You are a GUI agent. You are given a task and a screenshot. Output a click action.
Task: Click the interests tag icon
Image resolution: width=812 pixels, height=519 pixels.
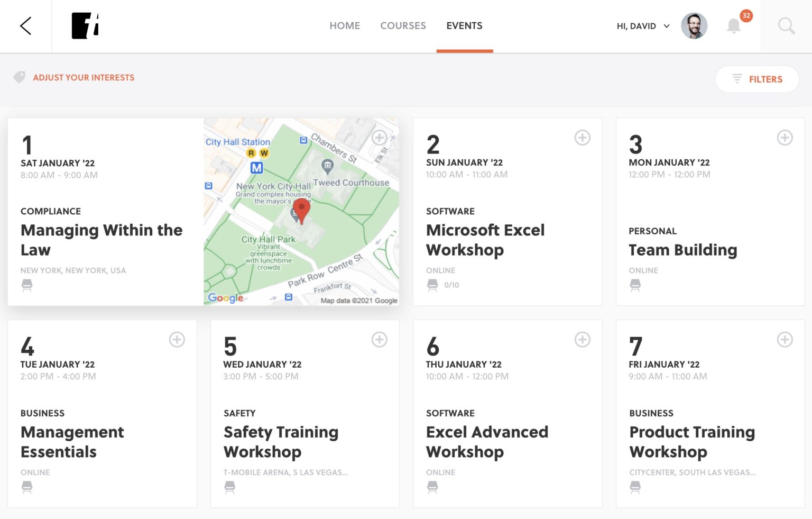pyautogui.click(x=20, y=77)
